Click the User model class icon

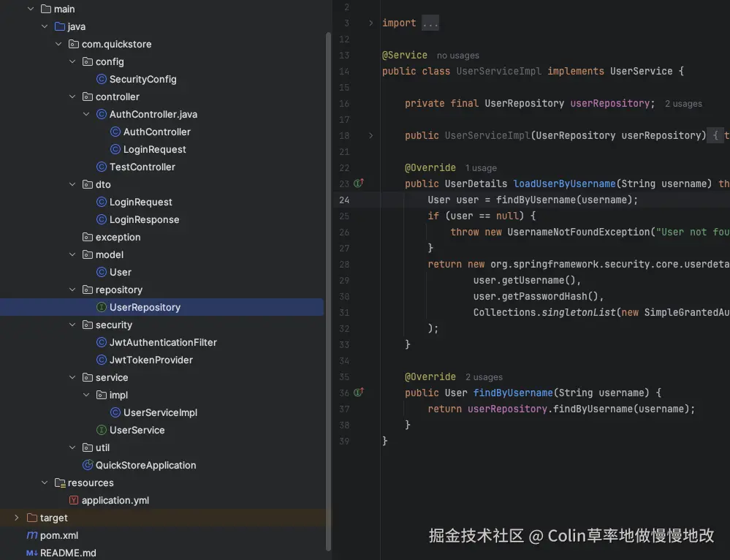(102, 272)
